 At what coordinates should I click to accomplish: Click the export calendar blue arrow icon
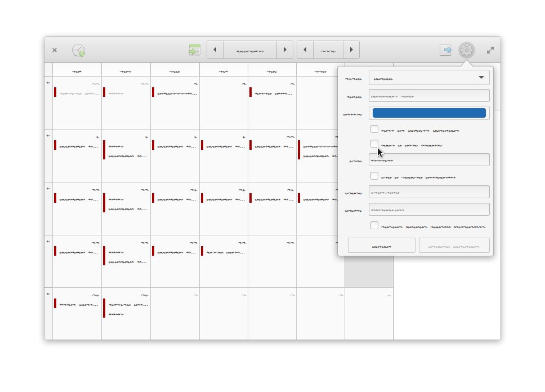445,50
